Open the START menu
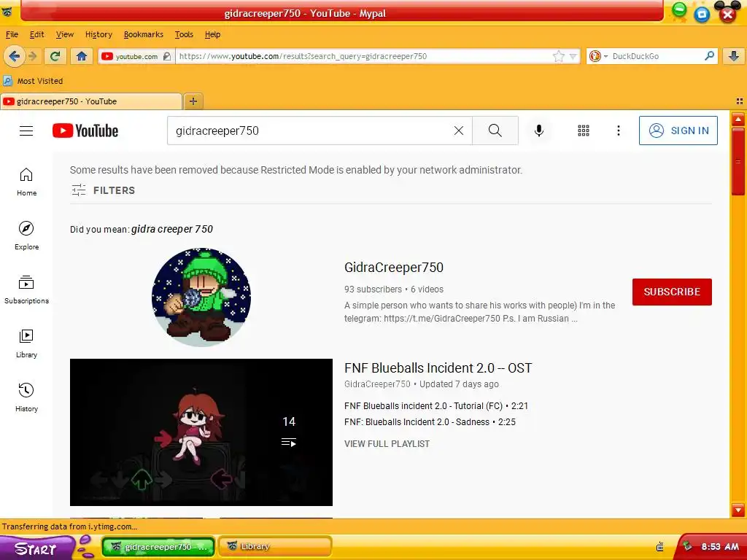The image size is (747, 560). click(36, 548)
